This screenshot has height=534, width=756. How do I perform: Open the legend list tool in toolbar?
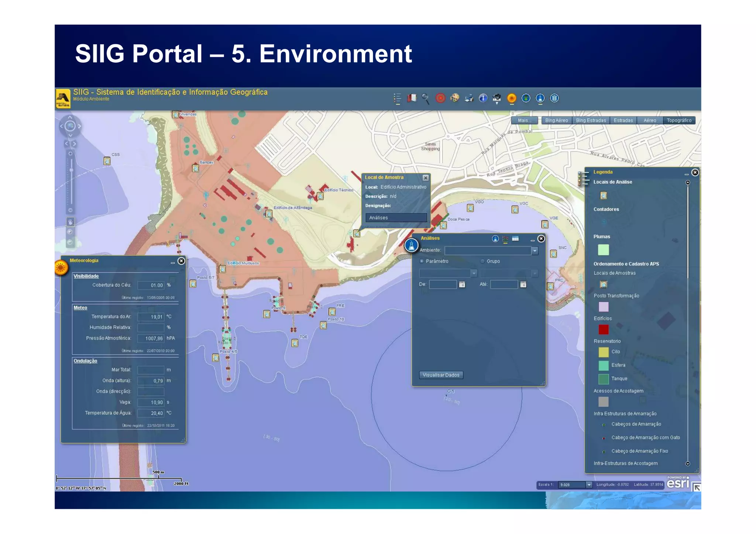[398, 98]
